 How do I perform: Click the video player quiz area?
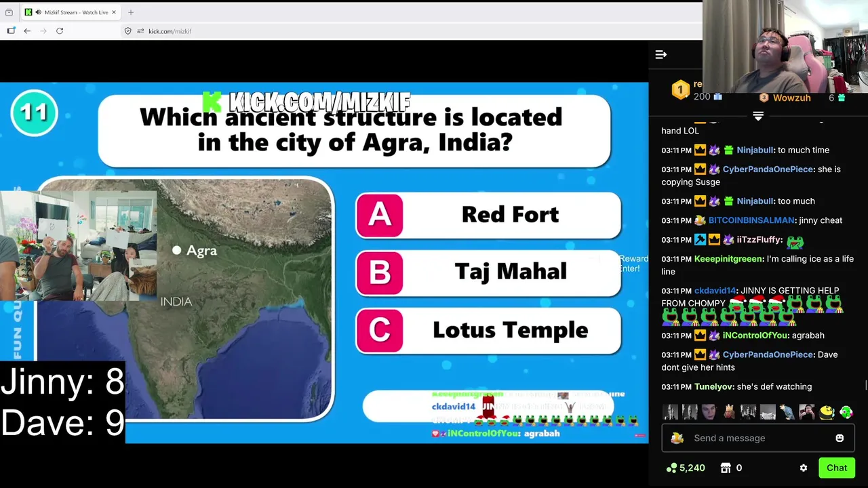click(x=324, y=263)
